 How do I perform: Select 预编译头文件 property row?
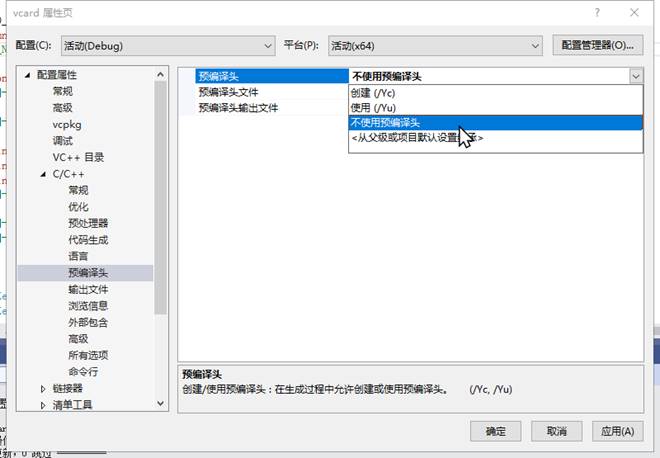[228, 92]
